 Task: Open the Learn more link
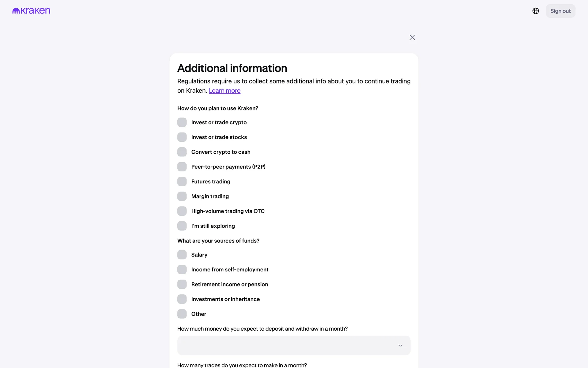[x=224, y=91]
